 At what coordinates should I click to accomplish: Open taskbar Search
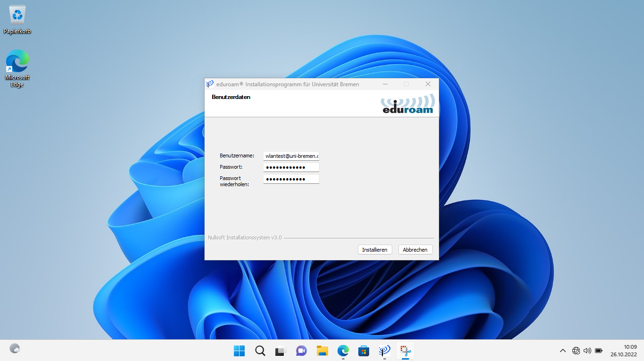click(260, 351)
